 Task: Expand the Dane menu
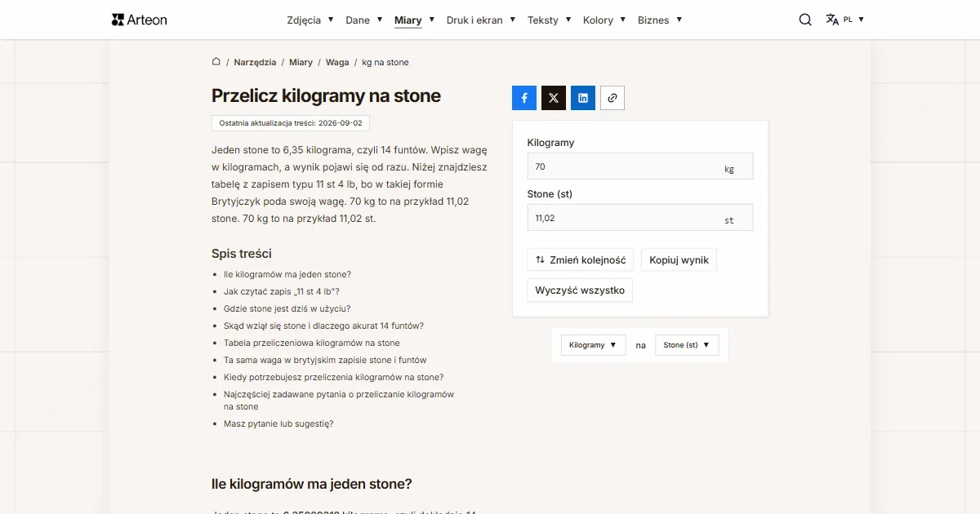(364, 20)
